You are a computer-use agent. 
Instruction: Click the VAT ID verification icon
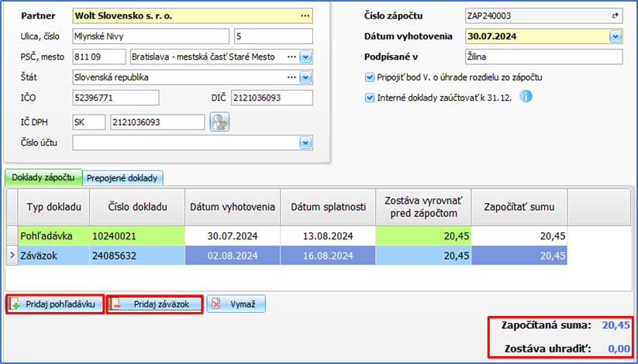pos(219,122)
